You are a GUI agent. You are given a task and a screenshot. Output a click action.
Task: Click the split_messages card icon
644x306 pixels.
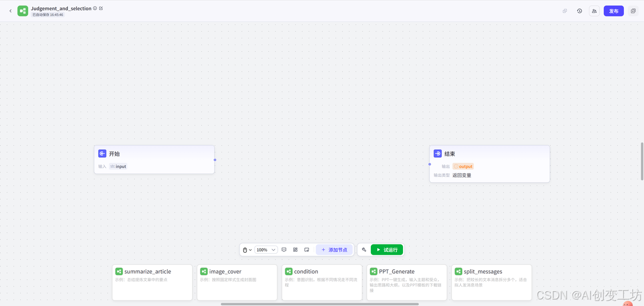[x=458, y=271]
